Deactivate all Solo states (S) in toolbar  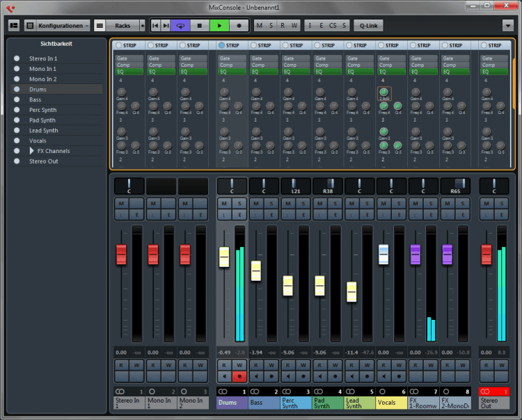tap(271, 26)
